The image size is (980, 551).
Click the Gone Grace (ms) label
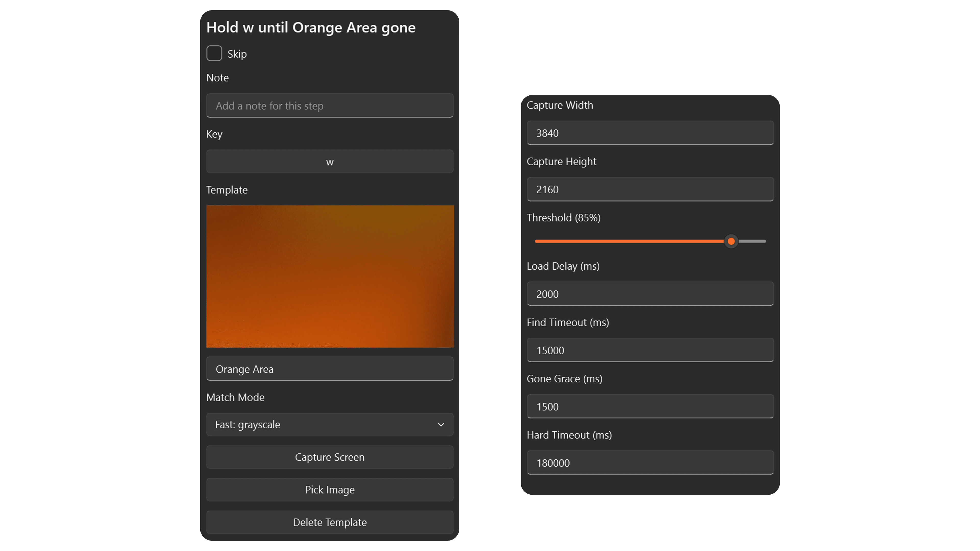tap(565, 379)
